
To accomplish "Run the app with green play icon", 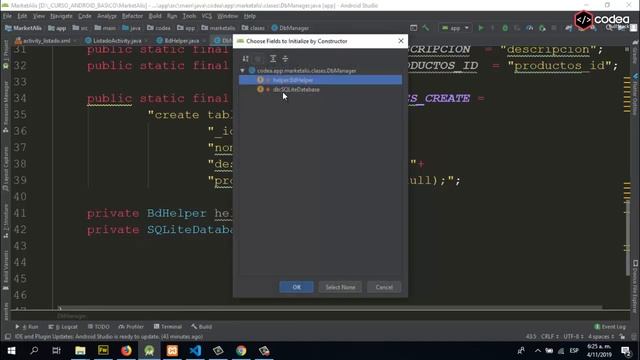I will click(481, 28).
